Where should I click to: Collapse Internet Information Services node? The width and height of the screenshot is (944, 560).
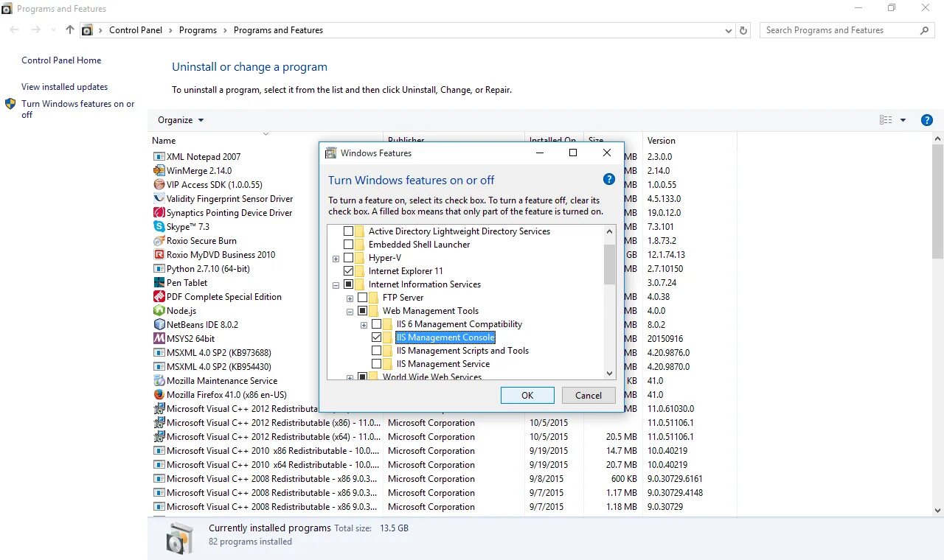click(x=336, y=285)
